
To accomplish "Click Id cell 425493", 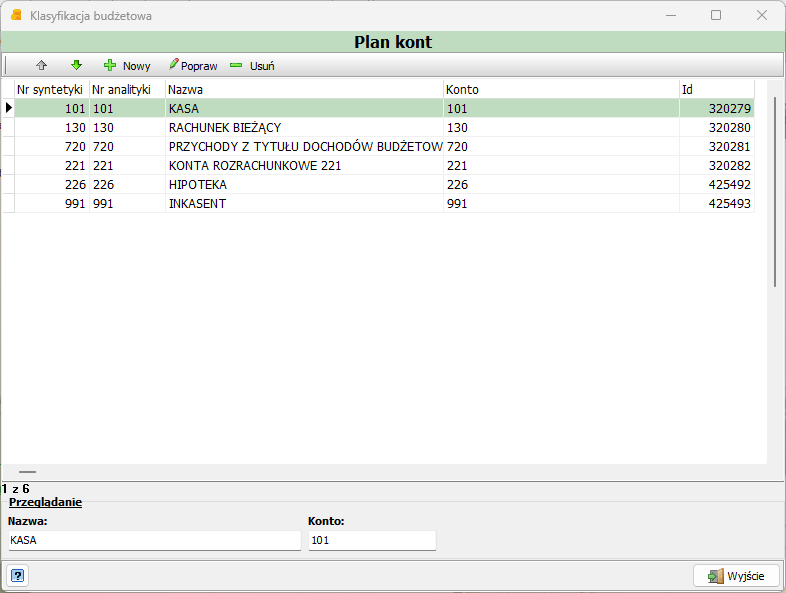I will [x=717, y=204].
